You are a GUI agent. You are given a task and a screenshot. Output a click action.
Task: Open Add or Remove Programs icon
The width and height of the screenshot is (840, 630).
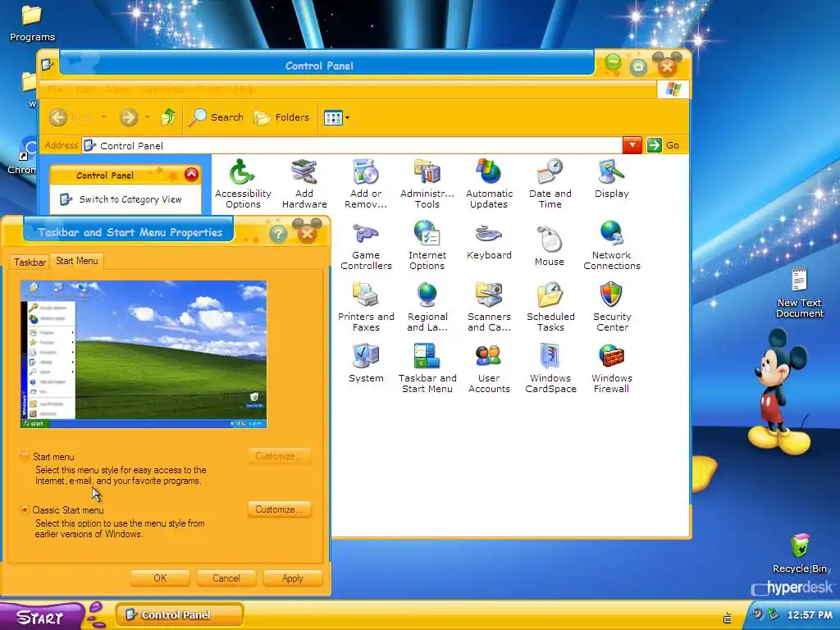click(x=366, y=183)
